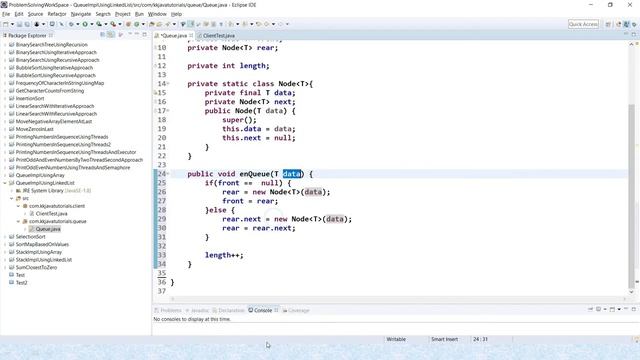This screenshot has height=360, width=640.
Task: Click the green Run button in toolbar
Action: pyautogui.click(x=85, y=24)
